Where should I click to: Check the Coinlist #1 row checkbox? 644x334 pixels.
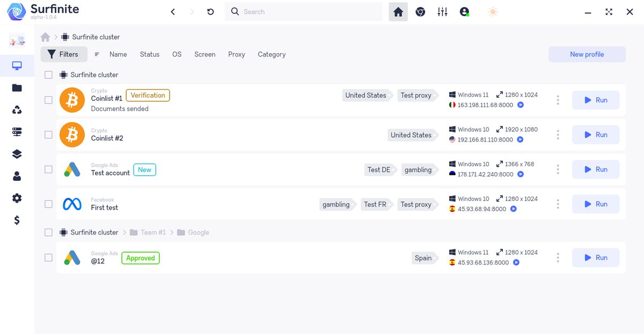click(48, 100)
